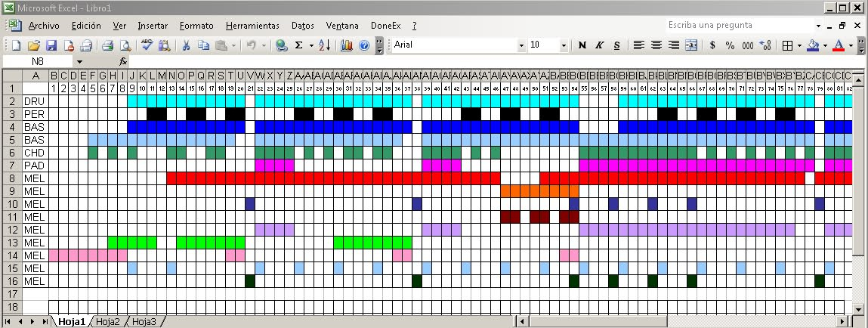
Task: Open the Herramientas menu
Action: tap(252, 26)
